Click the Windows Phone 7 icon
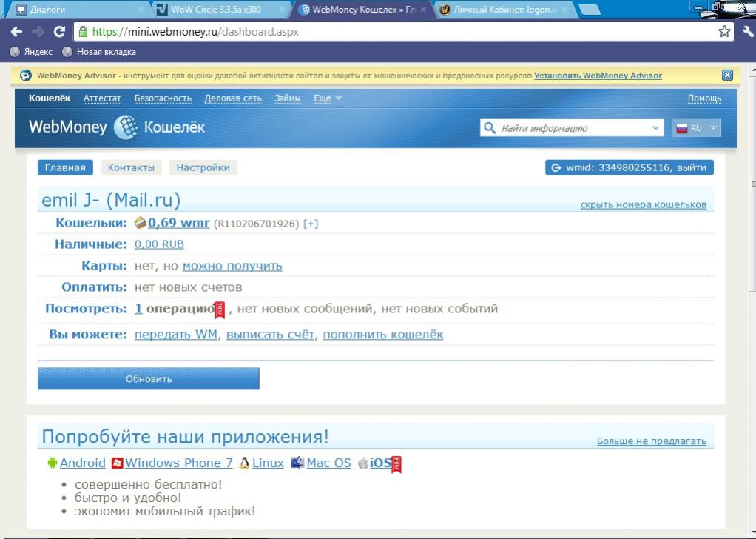The image size is (756, 539). point(117,463)
